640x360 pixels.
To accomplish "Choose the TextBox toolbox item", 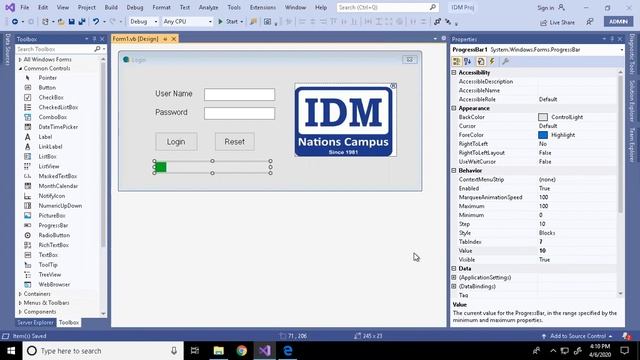I will tap(48, 255).
